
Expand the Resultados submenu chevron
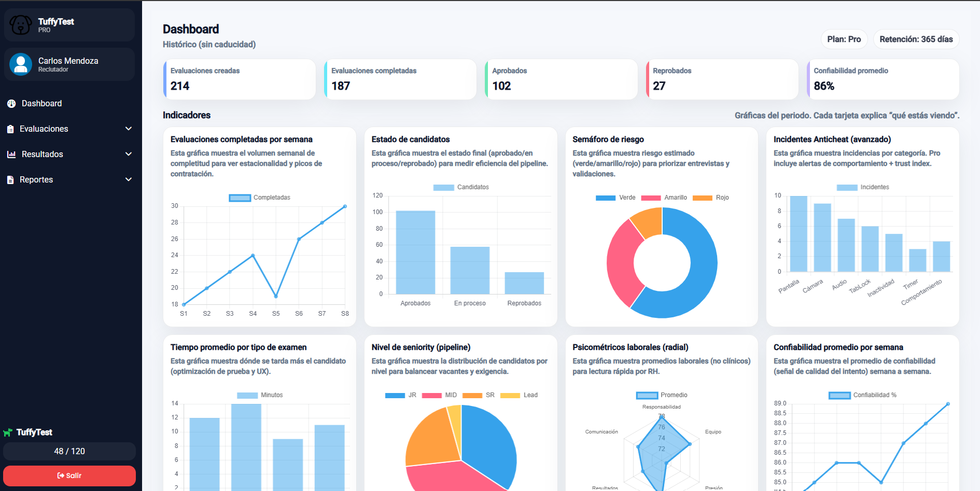tap(129, 154)
